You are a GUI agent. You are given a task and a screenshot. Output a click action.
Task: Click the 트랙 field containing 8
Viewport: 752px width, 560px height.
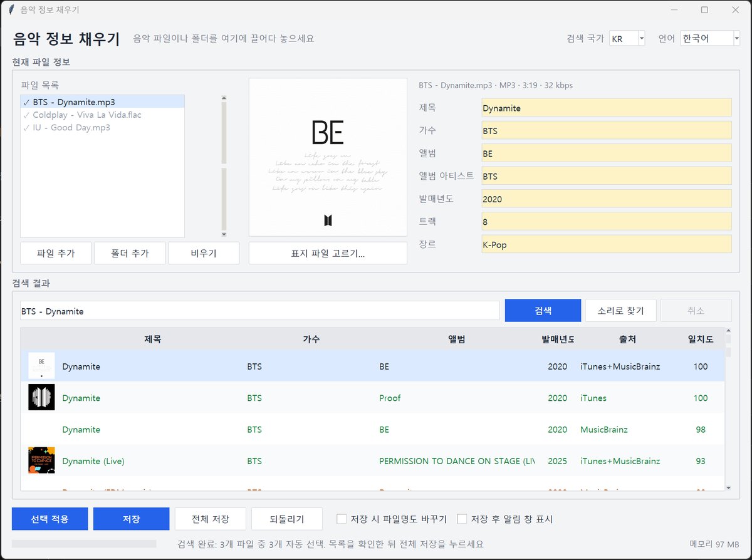point(606,221)
